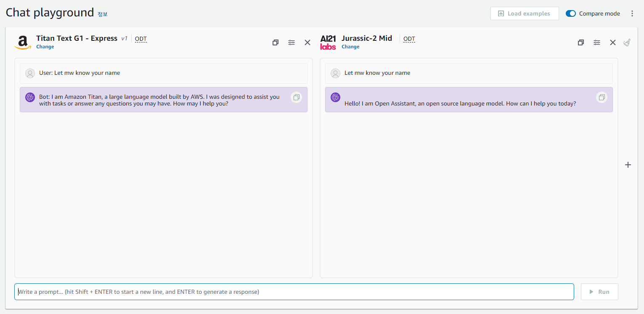This screenshot has height=314, width=644.
Task: Click the user avatar in Jurassic-2 panel
Action: 336,73
